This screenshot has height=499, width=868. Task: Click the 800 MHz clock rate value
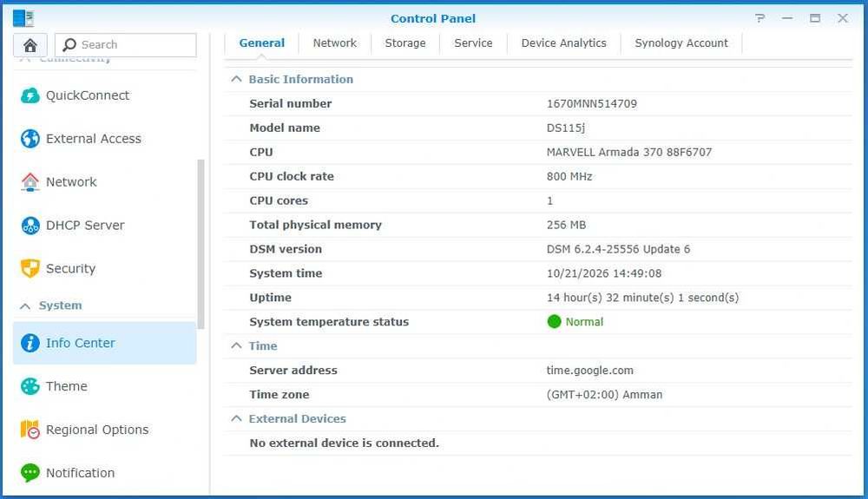point(569,176)
